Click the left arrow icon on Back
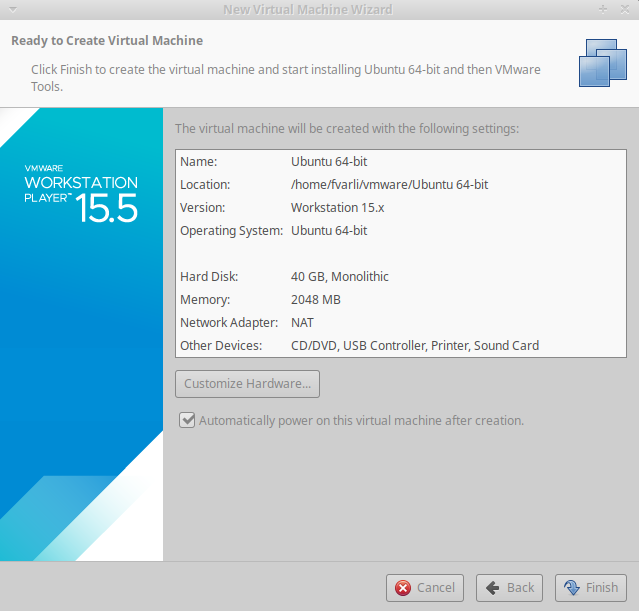639x611 pixels. (492, 588)
